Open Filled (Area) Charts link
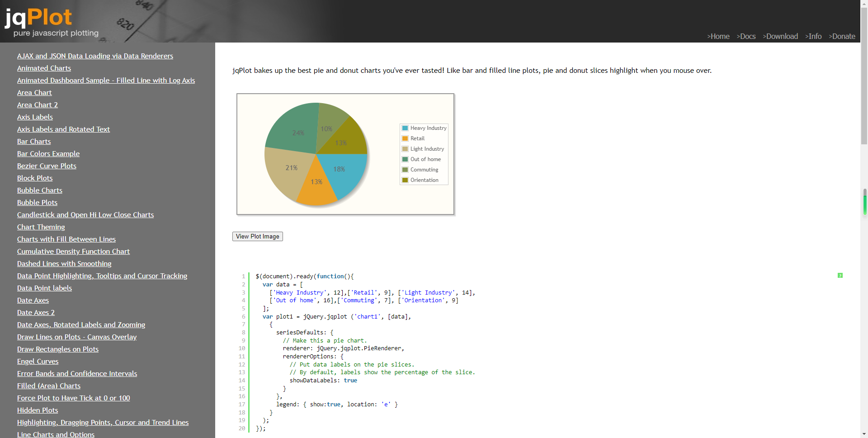This screenshot has width=868, height=438. point(49,386)
